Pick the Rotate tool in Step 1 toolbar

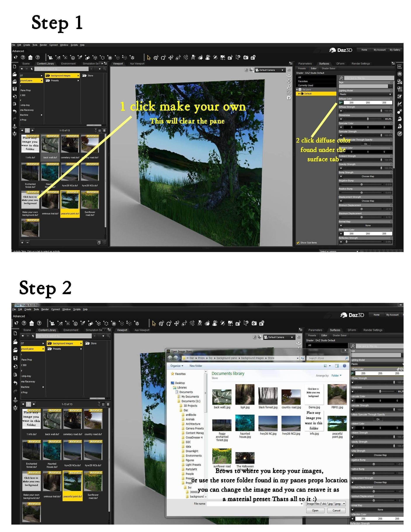163,57
